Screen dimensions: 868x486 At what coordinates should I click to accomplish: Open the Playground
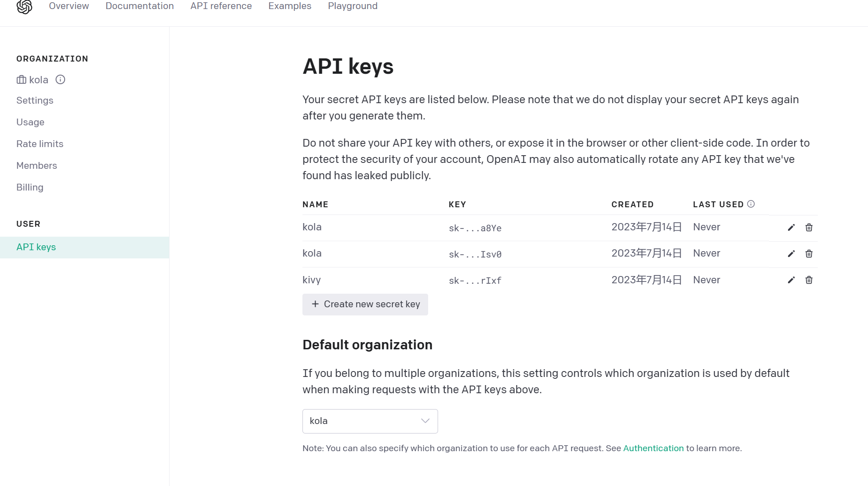(x=353, y=6)
